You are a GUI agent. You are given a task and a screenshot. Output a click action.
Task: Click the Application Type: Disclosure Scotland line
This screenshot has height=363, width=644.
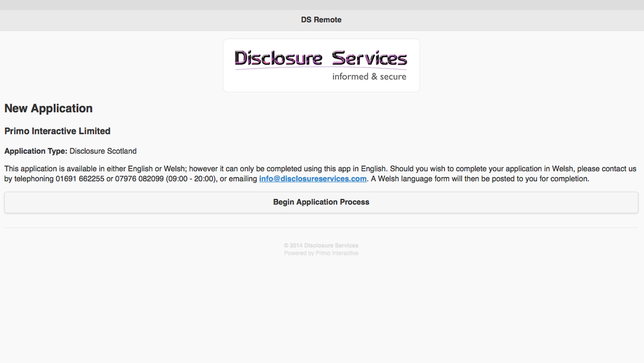[71, 151]
